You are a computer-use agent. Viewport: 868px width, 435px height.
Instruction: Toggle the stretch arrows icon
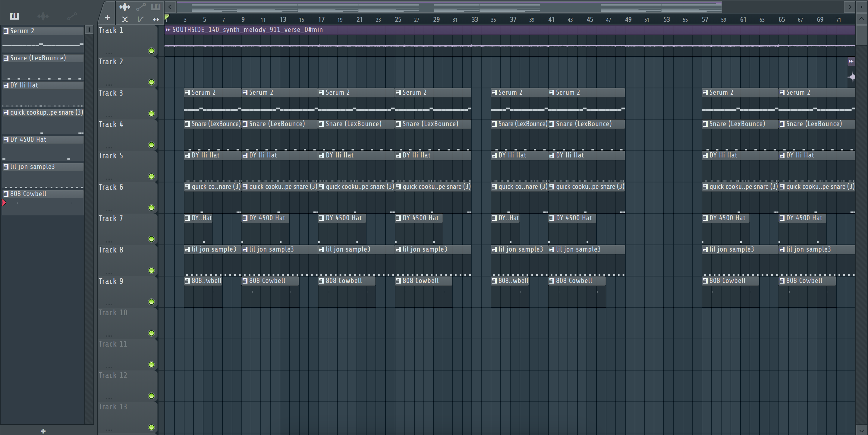pos(156,20)
